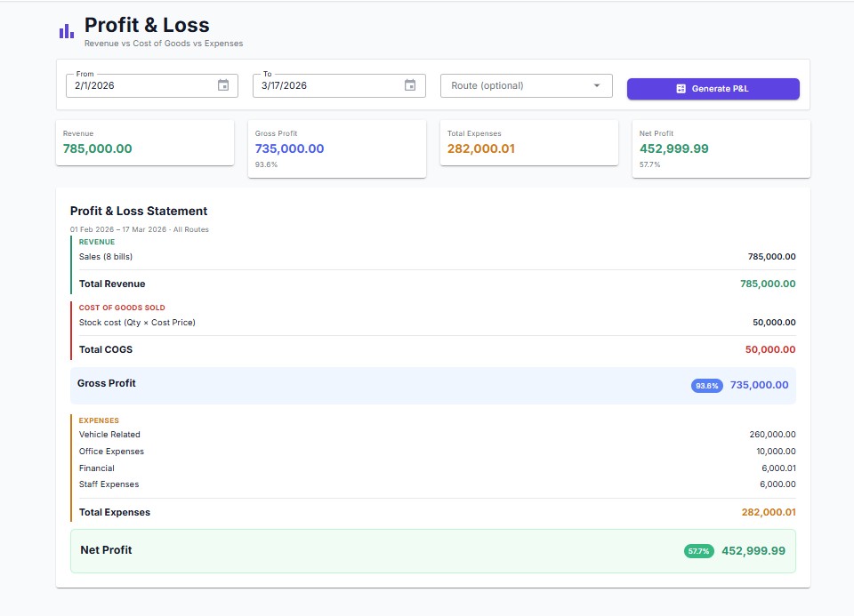Screen dimensions: 854x616
Task: Open the To date calendar picker
Action: (x=409, y=85)
